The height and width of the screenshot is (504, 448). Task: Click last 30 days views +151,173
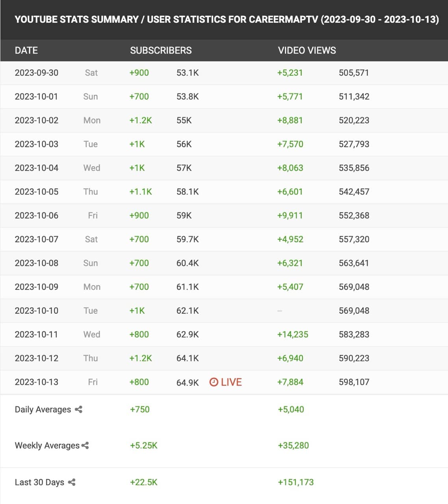click(x=296, y=482)
